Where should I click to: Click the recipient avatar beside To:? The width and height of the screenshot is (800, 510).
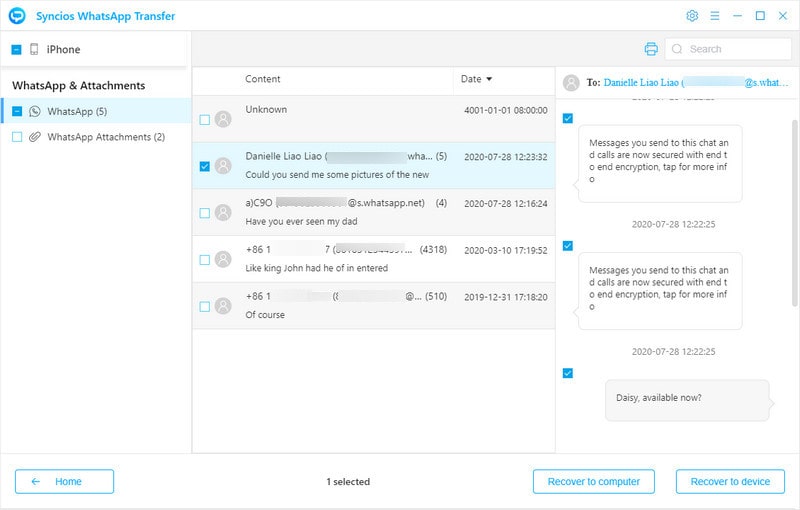click(x=571, y=83)
